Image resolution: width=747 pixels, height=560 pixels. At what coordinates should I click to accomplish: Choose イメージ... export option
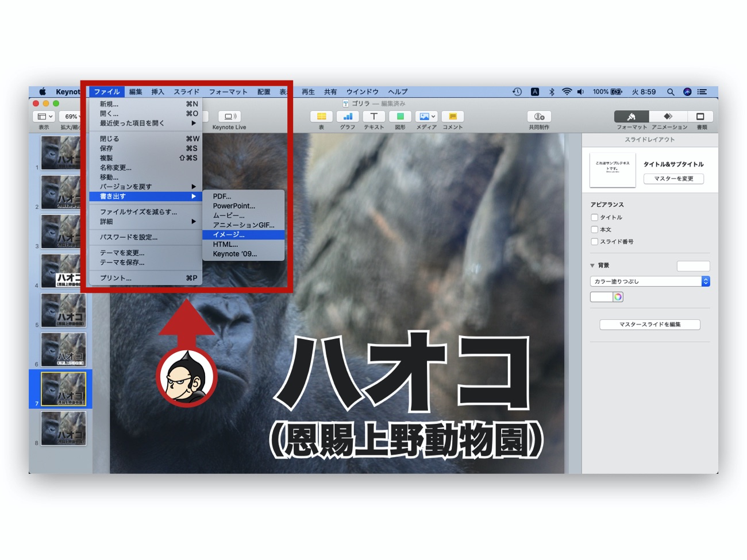pos(244,234)
